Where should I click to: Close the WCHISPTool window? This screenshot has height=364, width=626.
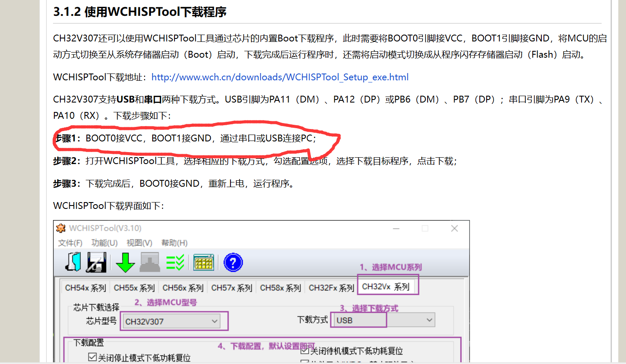[455, 229]
